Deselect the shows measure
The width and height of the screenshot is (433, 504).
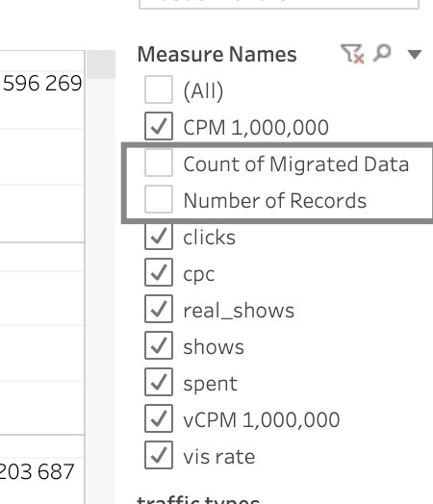click(159, 345)
